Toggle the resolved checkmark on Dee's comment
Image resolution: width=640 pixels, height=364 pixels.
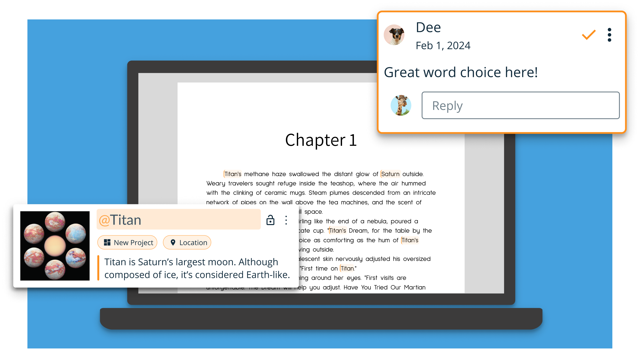click(x=589, y=35)
